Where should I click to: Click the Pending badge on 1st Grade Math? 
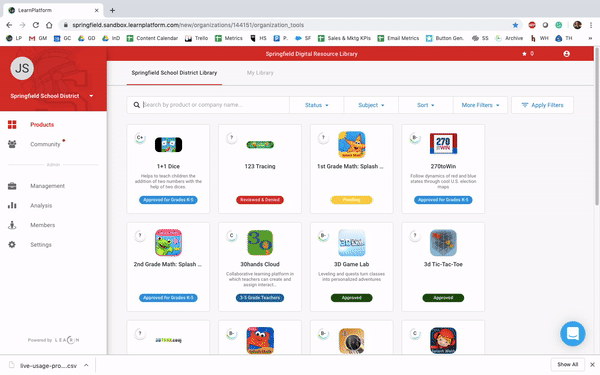coord(351,200)
